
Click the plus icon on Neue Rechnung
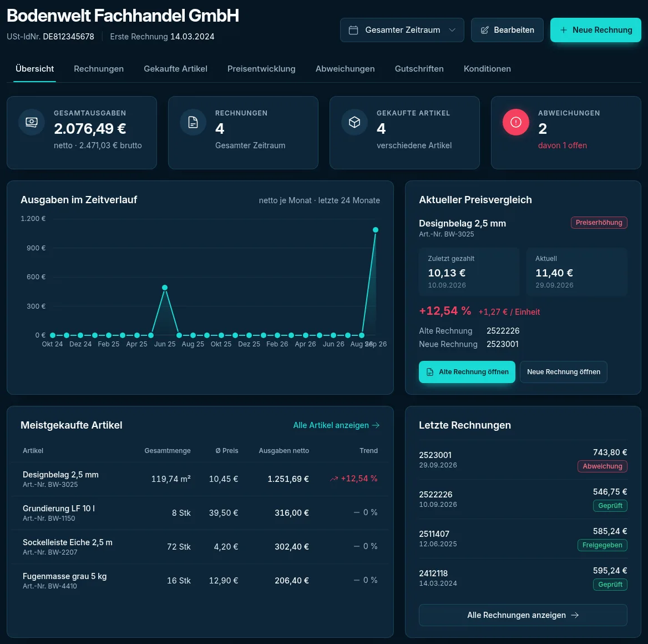click(563, 30)
